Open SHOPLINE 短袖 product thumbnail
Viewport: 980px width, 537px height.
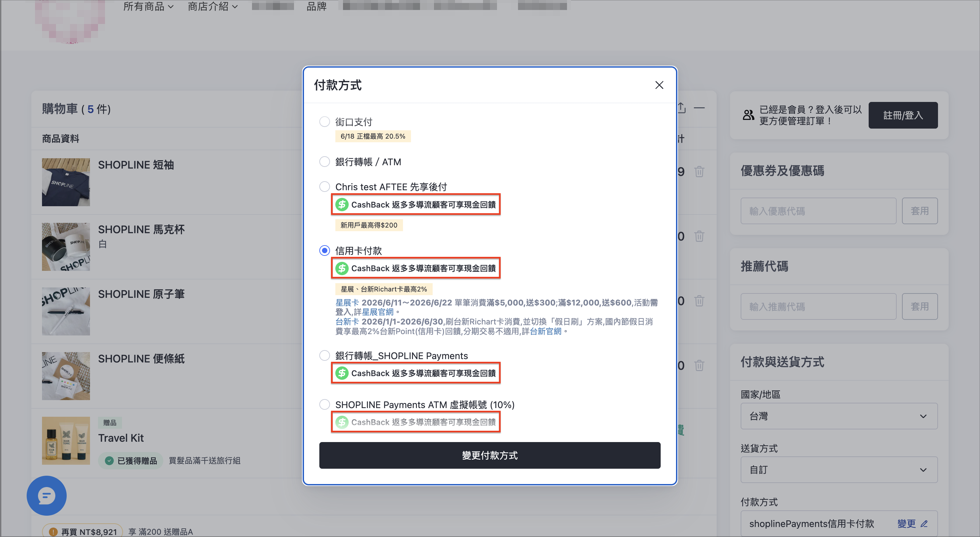(66, 182)
